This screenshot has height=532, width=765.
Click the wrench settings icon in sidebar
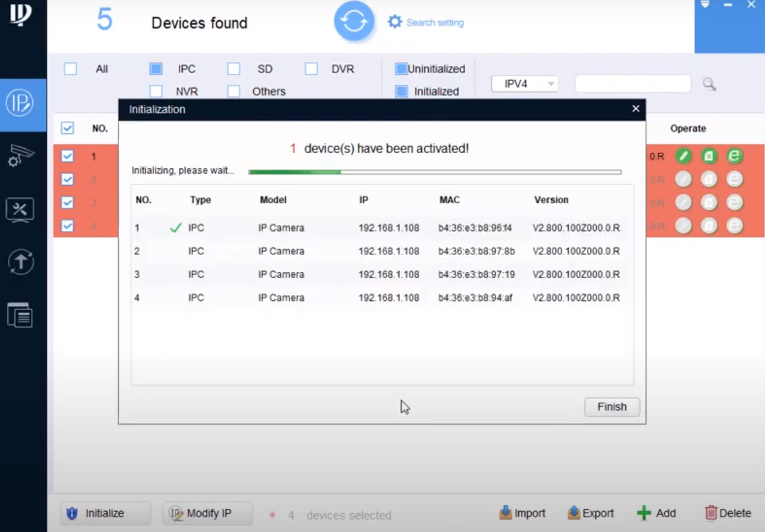[x=20, y=210]
